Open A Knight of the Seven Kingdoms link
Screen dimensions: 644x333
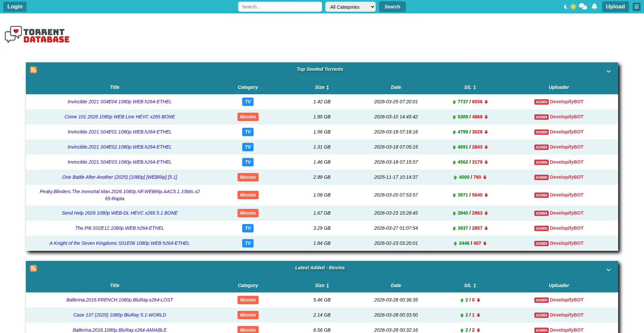pyautogui.click(x=119, y=243)
